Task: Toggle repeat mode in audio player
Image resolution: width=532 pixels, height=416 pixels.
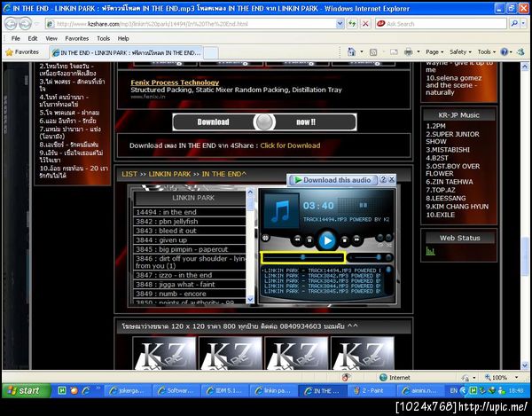Action: (380, 238)
